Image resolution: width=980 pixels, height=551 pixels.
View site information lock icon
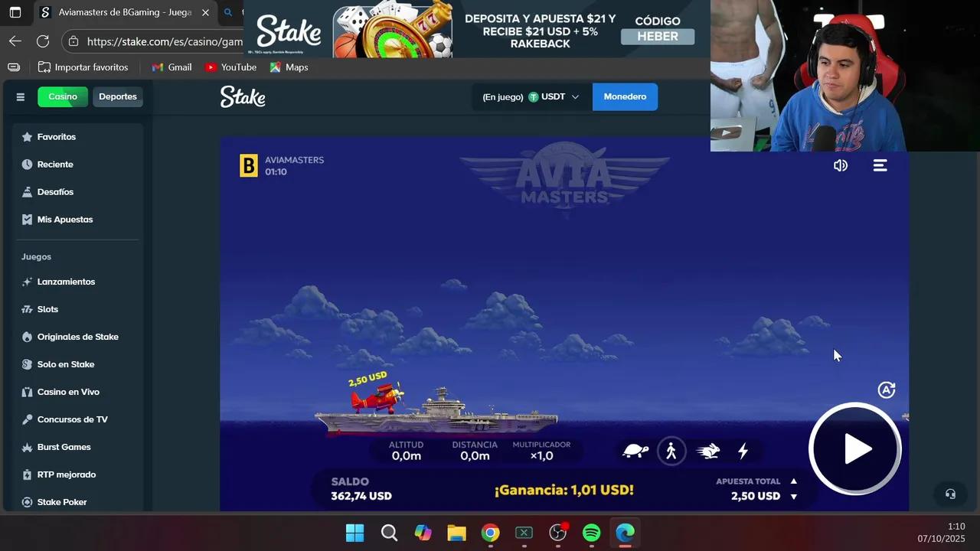tap(73, 41)
